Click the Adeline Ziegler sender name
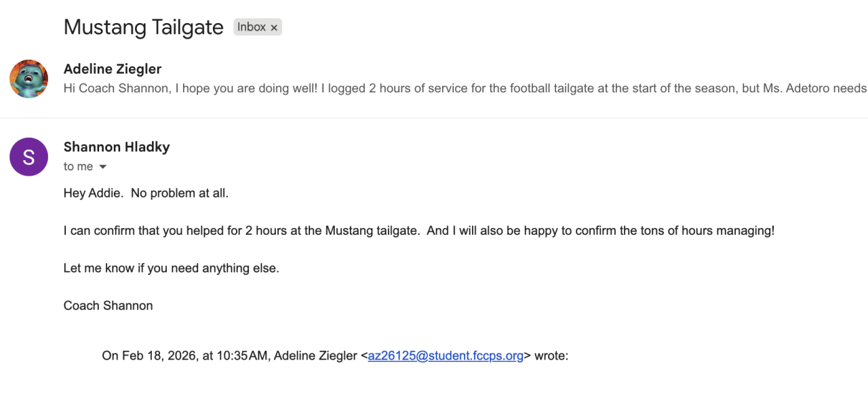 pyautogui.click(x=113, y=69)
